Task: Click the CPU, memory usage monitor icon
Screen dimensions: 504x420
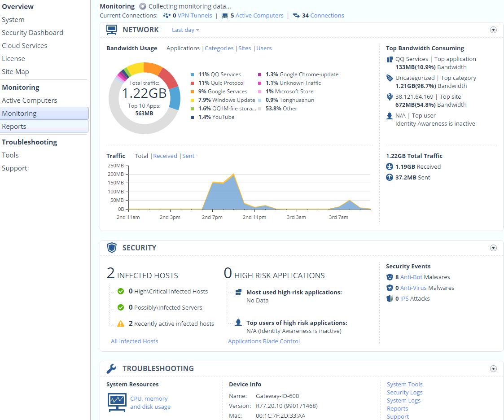Action: click(117, 402)
